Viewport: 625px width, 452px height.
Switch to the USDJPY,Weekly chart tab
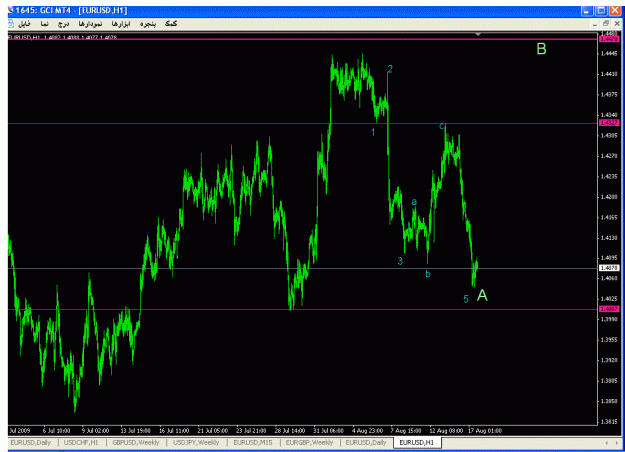click(x=196, y=442)
